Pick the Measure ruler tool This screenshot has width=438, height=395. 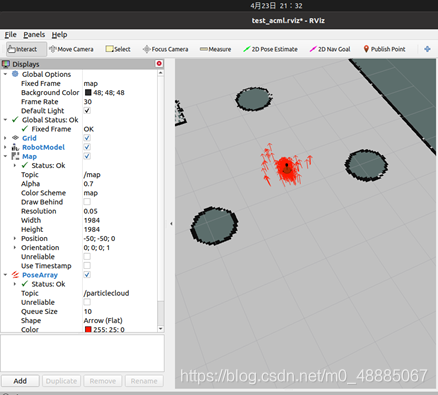click(x=215, y=49)
